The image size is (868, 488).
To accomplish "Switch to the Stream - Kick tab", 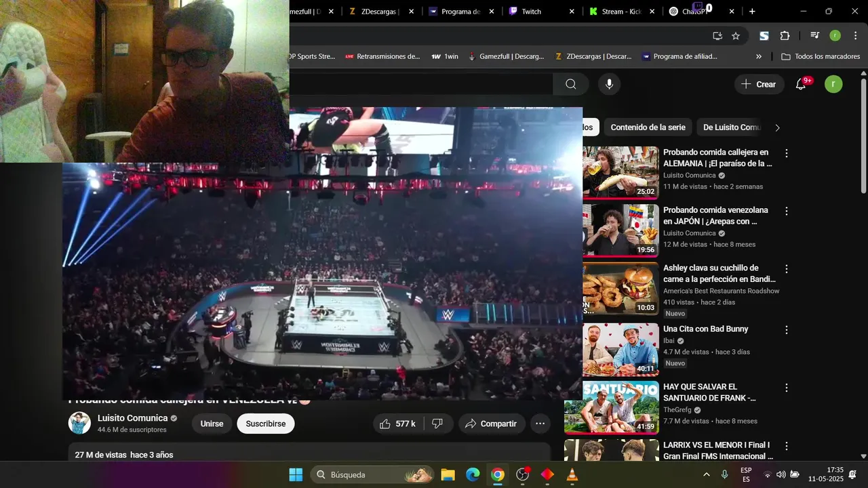I will [x=622, y=12].
